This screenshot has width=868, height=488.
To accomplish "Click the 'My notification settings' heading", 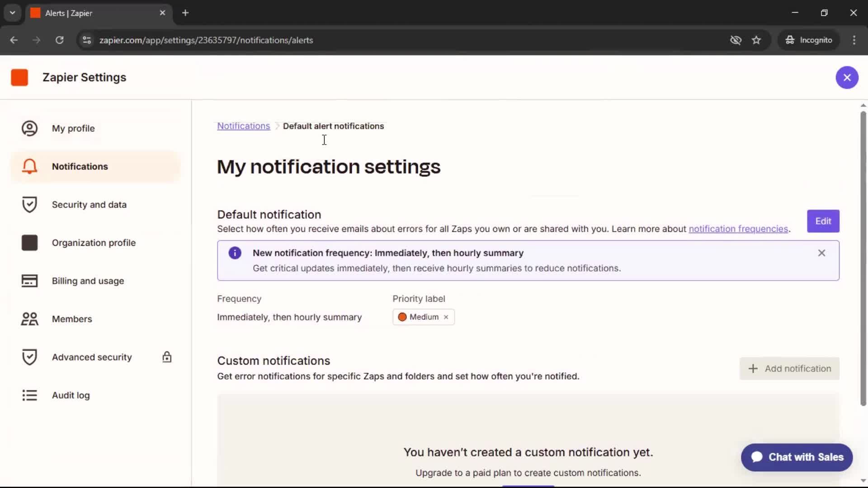I will click(x=329, y=167).
